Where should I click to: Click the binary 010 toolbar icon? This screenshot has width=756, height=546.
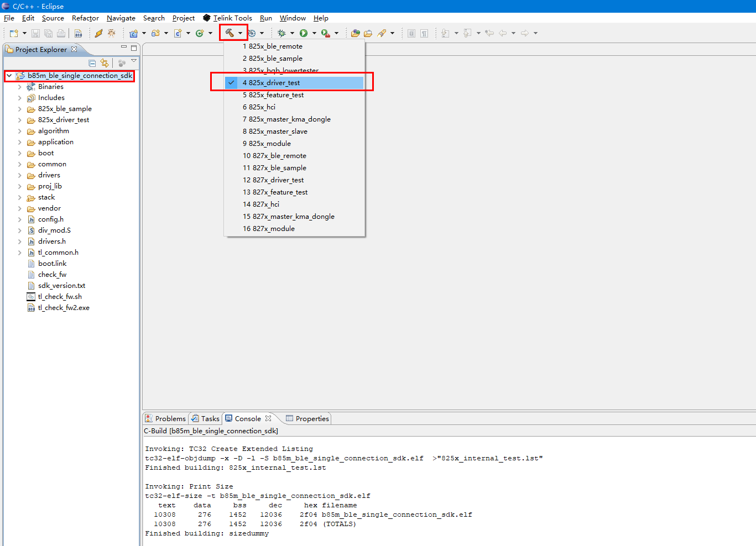click(x=79, y=33)
